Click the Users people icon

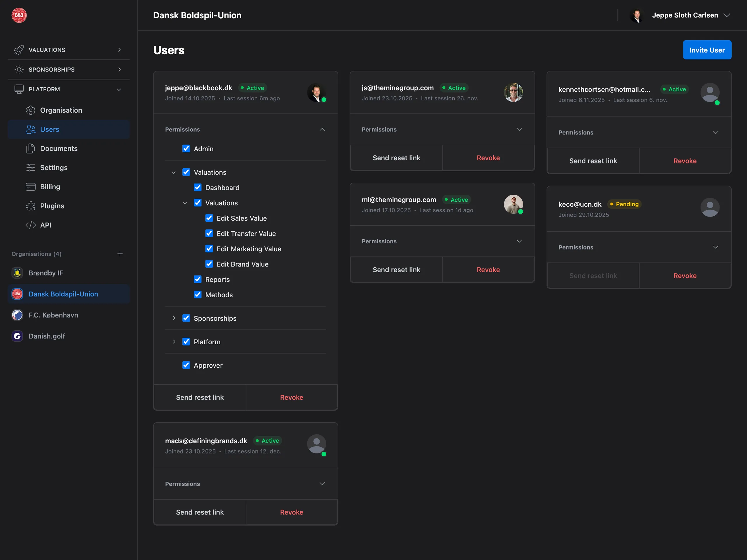point(30,129)
